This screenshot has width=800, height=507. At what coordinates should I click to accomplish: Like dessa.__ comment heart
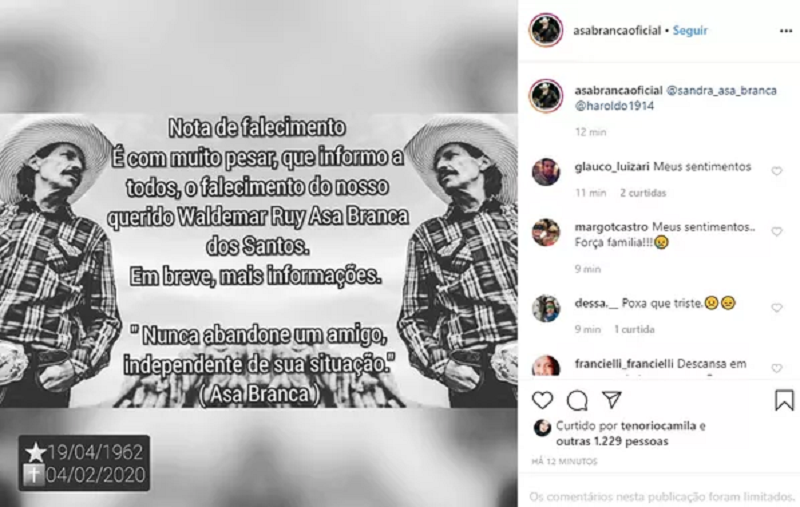(777, 308)
